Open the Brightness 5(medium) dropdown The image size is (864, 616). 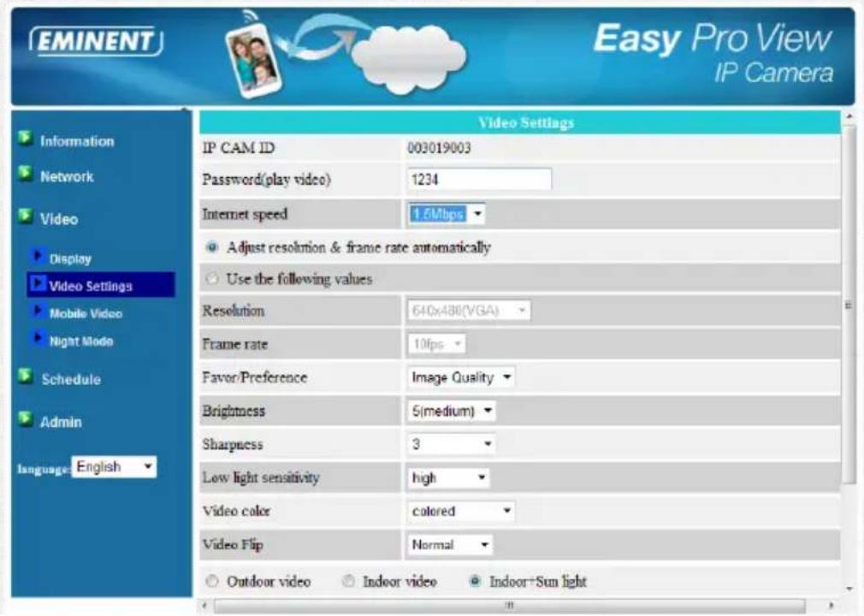coord(452,411)
